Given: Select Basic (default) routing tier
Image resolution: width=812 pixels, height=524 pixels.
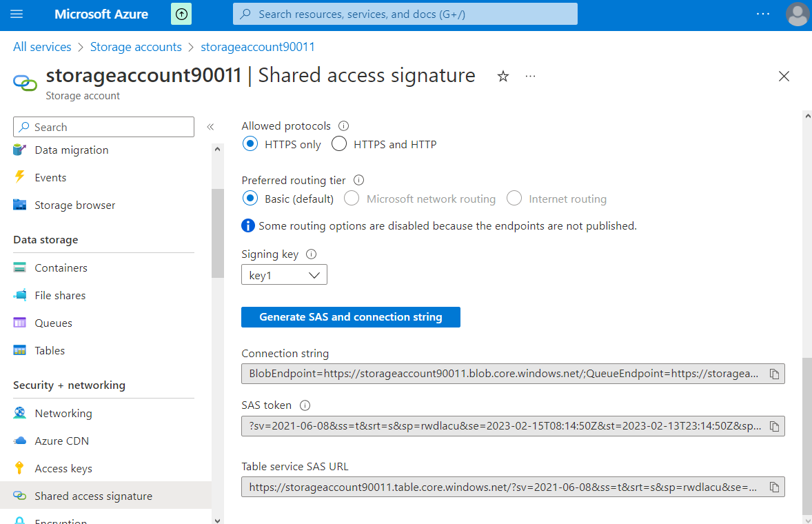Looking at the screenshot, I should click(x=250, y=199).
